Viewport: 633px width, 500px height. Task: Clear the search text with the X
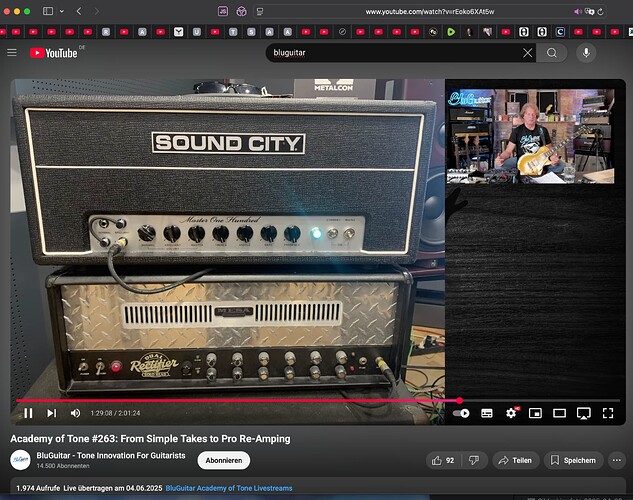pos(527,53)
